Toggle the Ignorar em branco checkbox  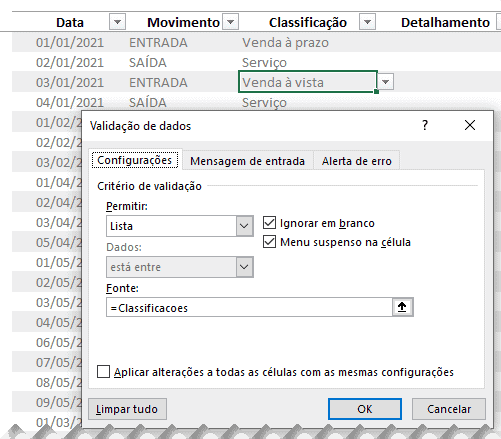tap(269, 223)
